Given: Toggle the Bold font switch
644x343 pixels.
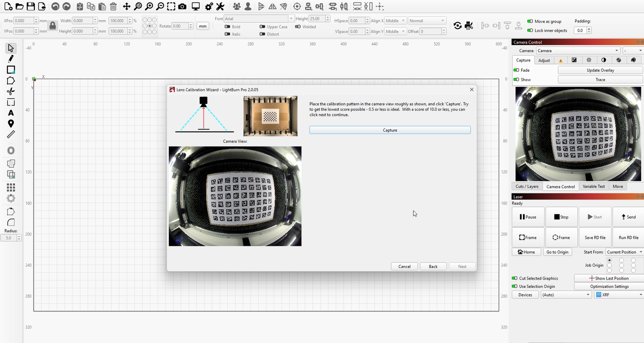Looking at the screenshot, I should coord(227,27).
